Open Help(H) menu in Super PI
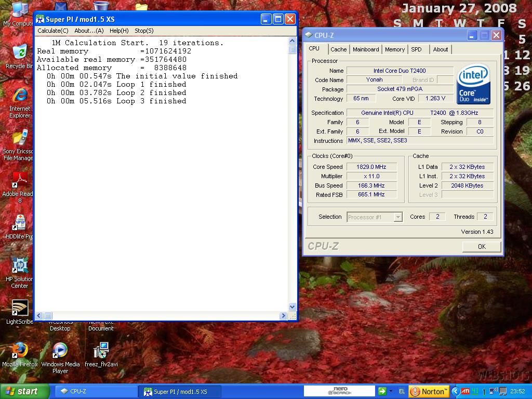Viewport: 532px width, 399px height. (119, 31)
